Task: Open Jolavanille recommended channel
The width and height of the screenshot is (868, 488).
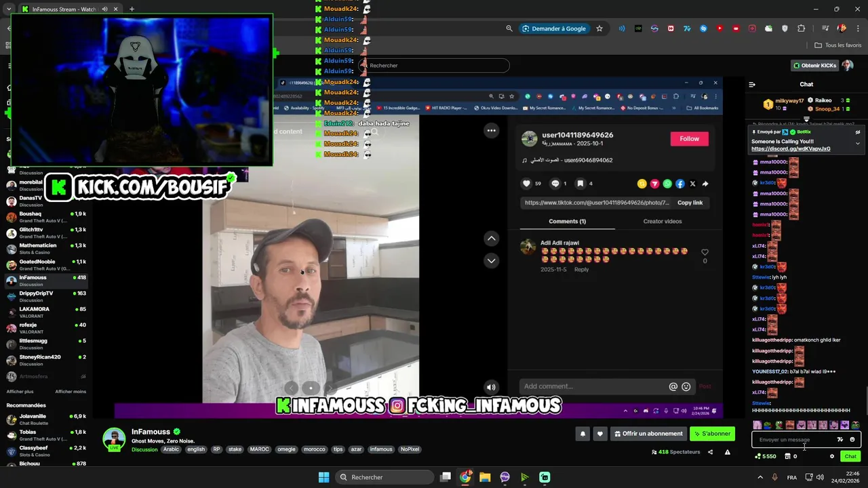Action: click(x=46, y=419)
